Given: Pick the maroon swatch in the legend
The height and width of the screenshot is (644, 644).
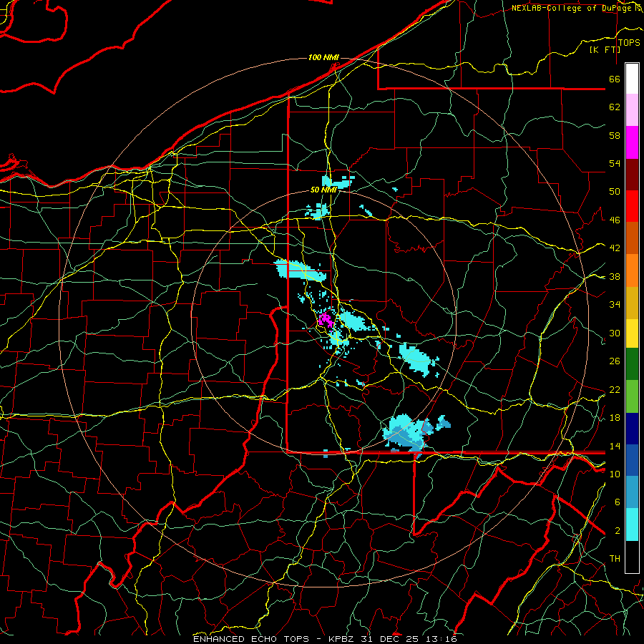Looking at the screenshot, I should (632, 175).
